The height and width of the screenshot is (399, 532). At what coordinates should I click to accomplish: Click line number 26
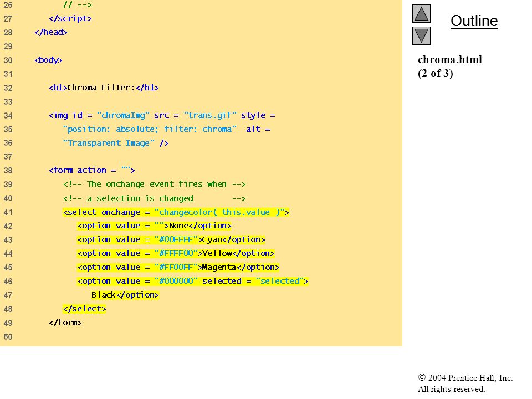coord(8,5)
